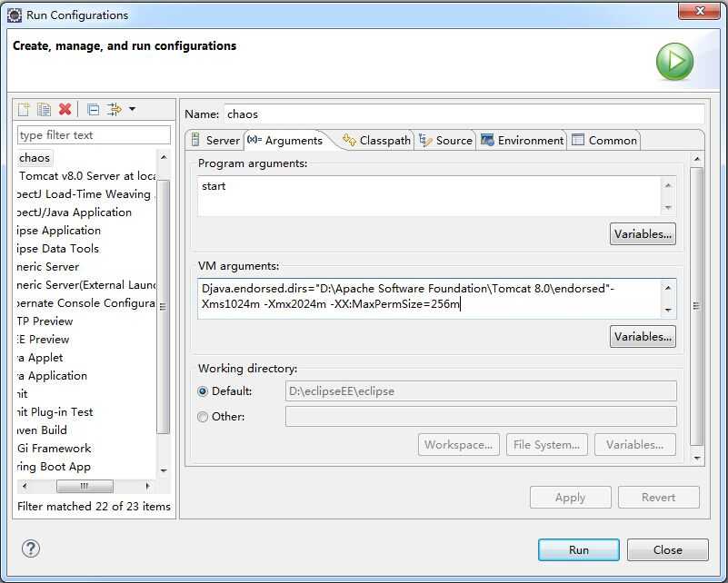
Task: Click the Revert button
Action: 658,498
